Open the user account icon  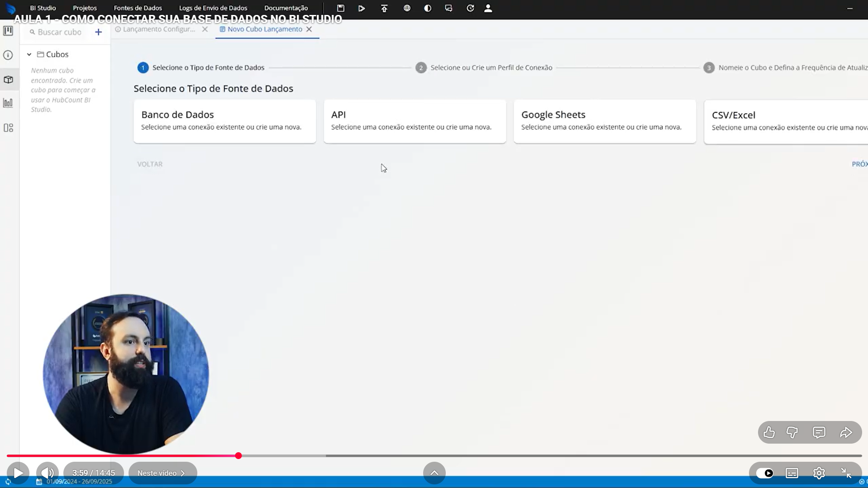click(x=488, y=8)
